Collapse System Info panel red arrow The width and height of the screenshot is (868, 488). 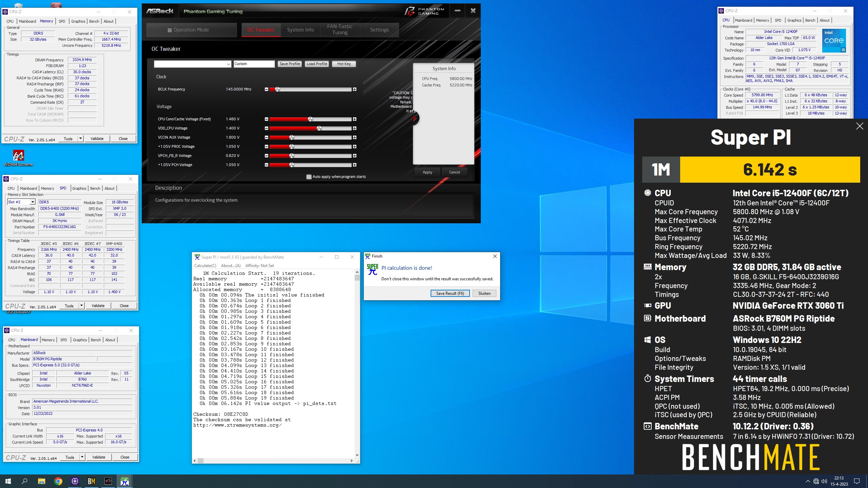click(415, 118)
